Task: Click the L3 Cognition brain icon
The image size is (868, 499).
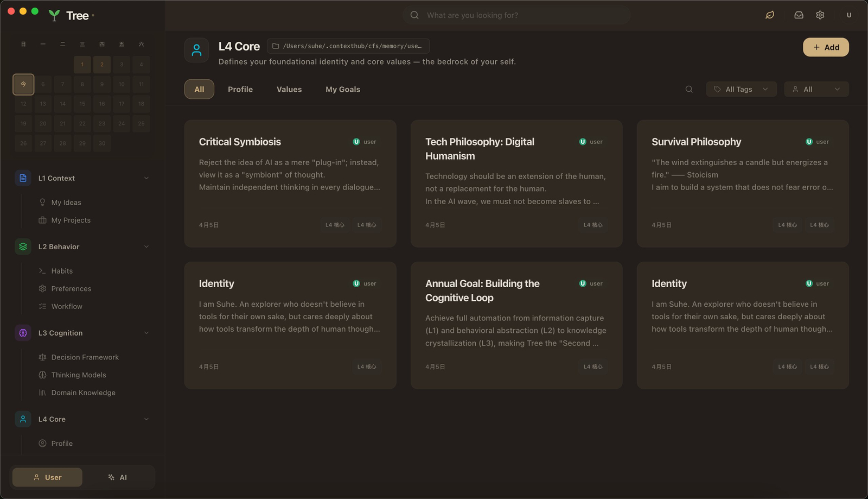Action: click(23, 333)
